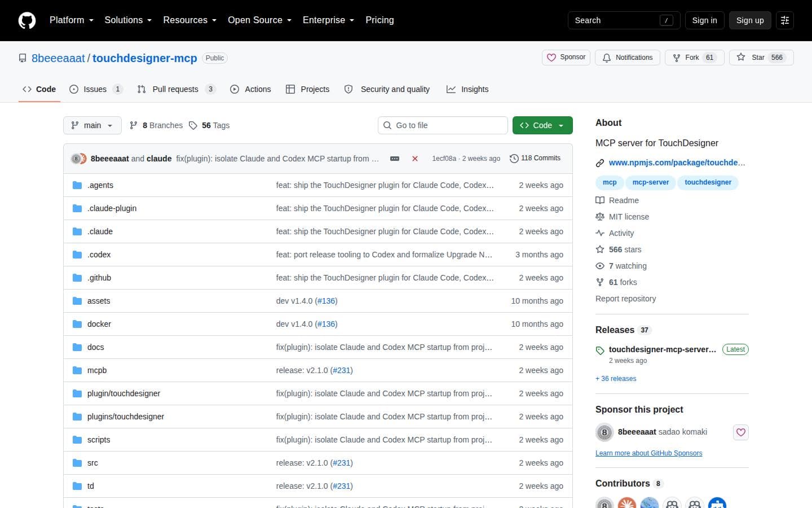Click the red failed status X icon
Viewport: 812px width, 508px height.
coord(415,159)
